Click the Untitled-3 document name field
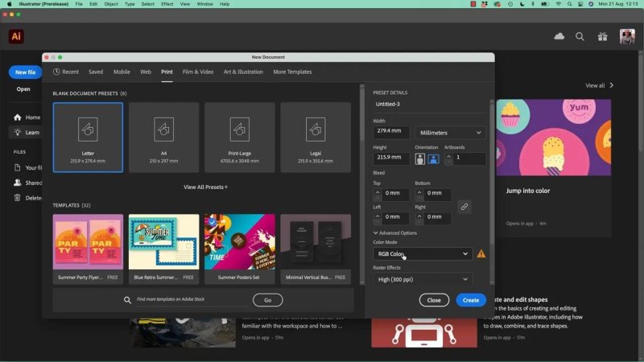The height and width of the screenshot is (362, 644). pyautogui.click(x=430, y=105)
